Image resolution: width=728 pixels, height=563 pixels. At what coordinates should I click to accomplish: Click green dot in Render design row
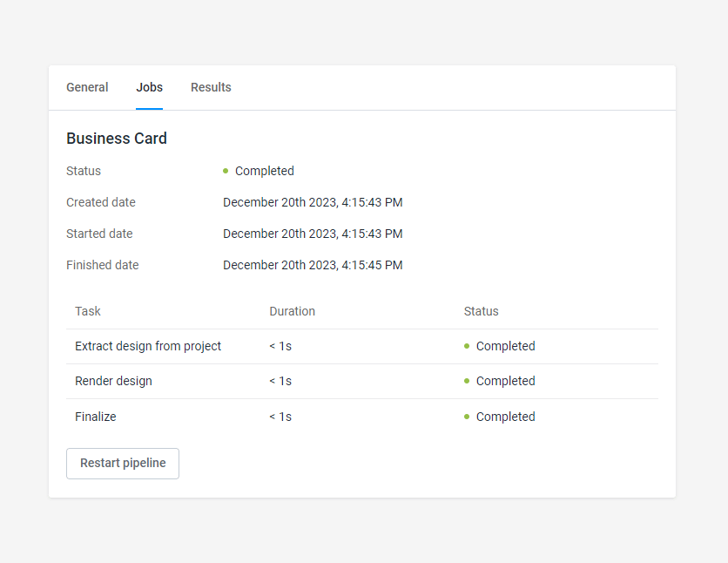(467, 381)
